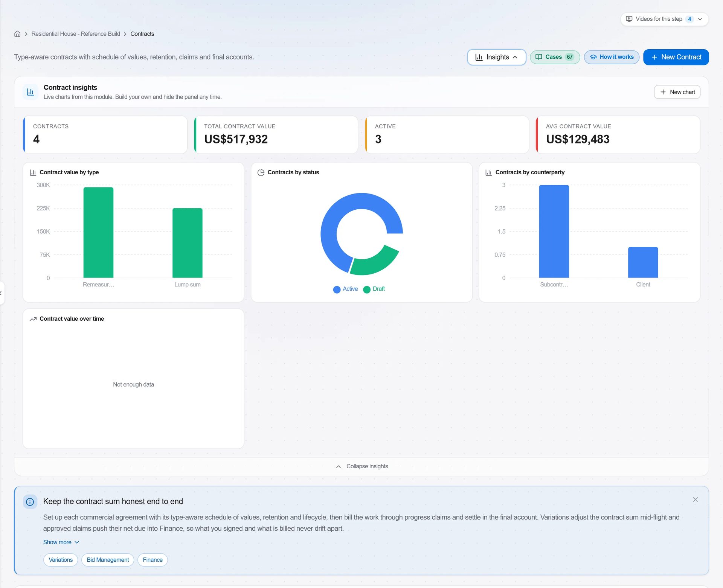Expand Show more in the tip banner
Image resolution: width=723 pixels, height=588 pixels.
[61, 542]
